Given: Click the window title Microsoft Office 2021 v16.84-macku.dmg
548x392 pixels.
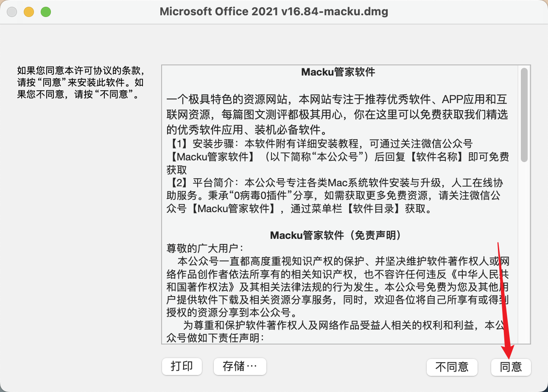Looking at the screenshot, I should pos(274,11).
